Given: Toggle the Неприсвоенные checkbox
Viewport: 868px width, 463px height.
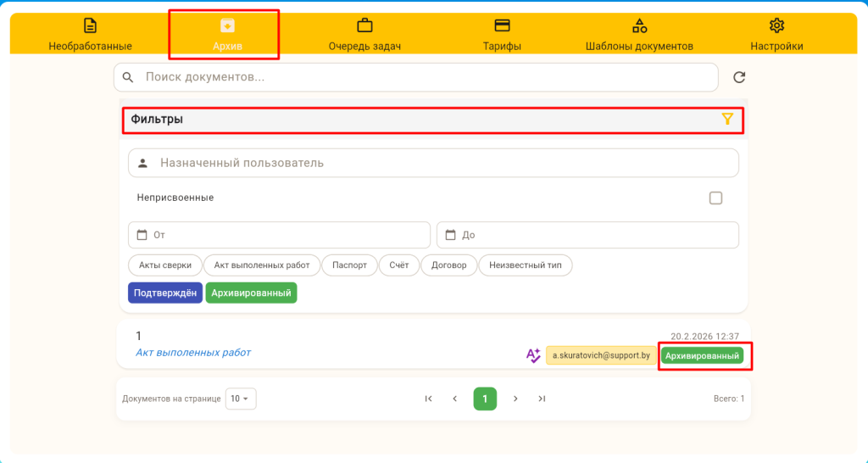Looking at the screenshot, I should click(x=715, y=198).
